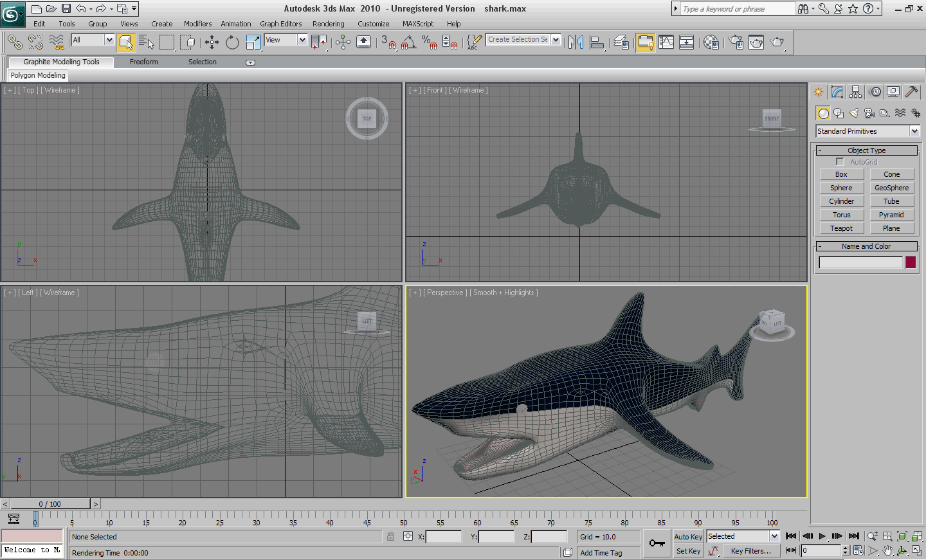The image size is (926, 560).
Task: Click the Mirror tool icon
Action: click(576, 42)
